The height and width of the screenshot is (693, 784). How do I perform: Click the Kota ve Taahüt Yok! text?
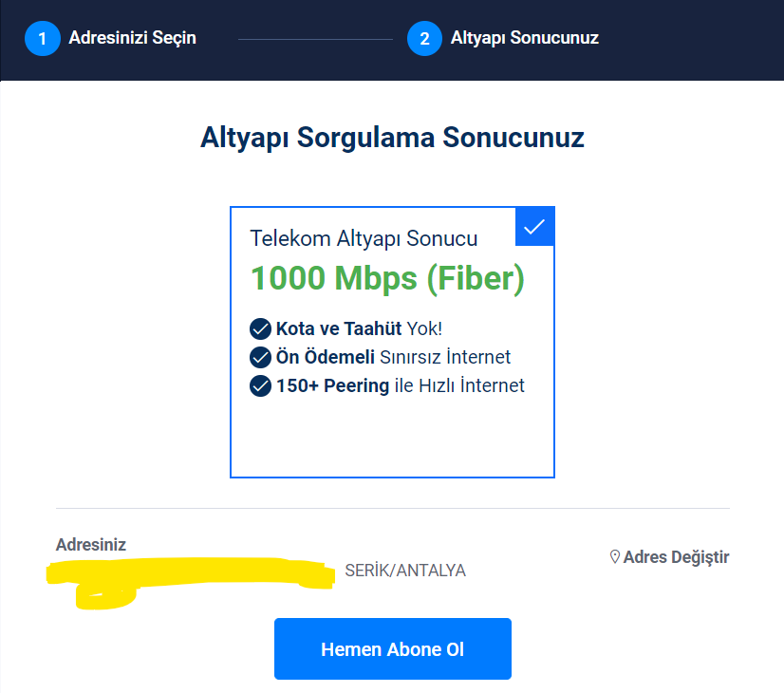pos(359,329)
